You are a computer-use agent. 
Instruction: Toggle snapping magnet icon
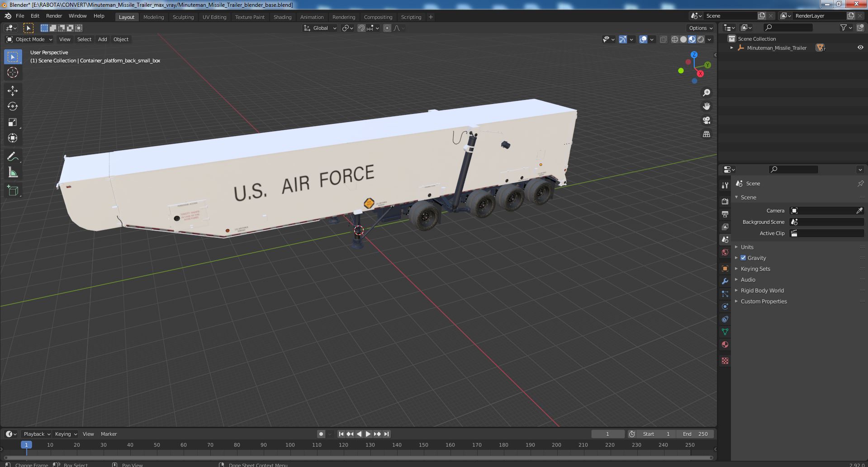[361, 28]
